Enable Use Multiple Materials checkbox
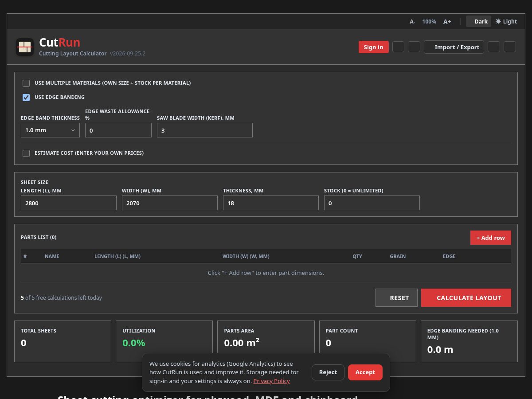This screenshot has width=532, height=399. pyautogui.click(x=26, y=83)
